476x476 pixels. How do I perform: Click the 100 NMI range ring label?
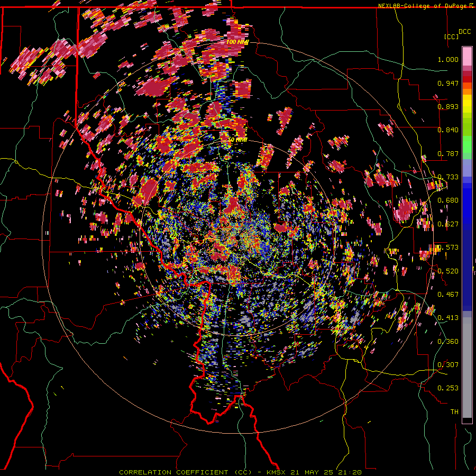tap(237, 42)
